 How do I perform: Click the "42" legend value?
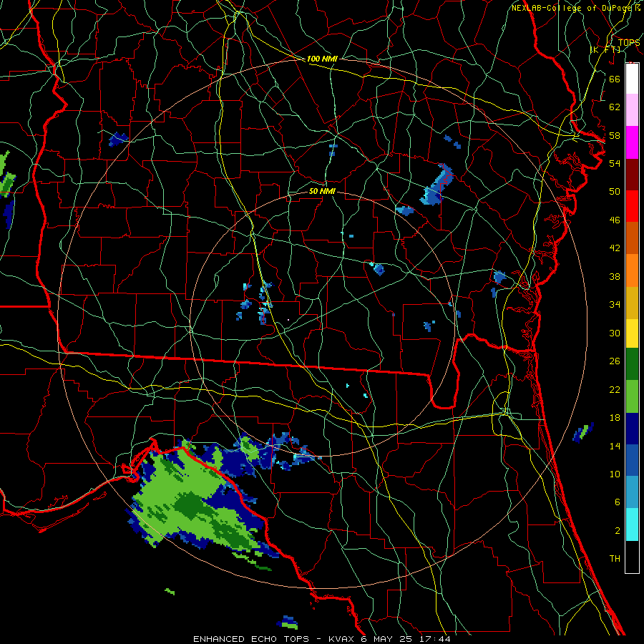615,248
